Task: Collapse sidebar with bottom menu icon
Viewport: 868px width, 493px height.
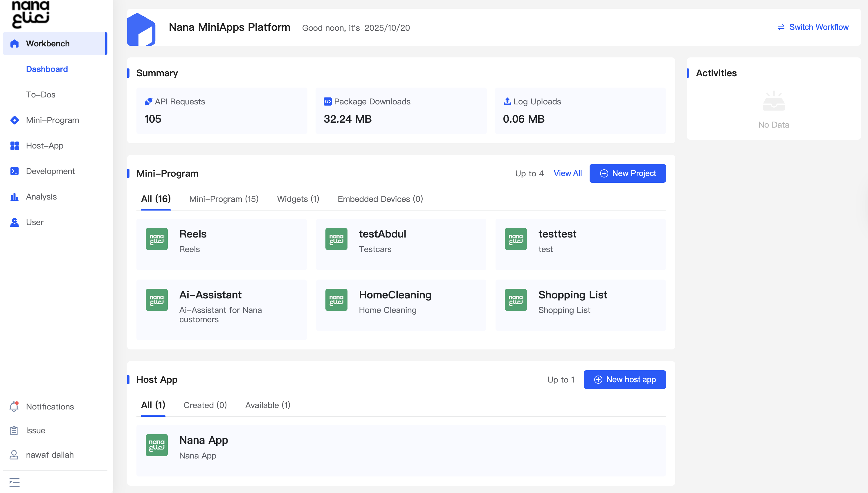Action: (15, 482)
